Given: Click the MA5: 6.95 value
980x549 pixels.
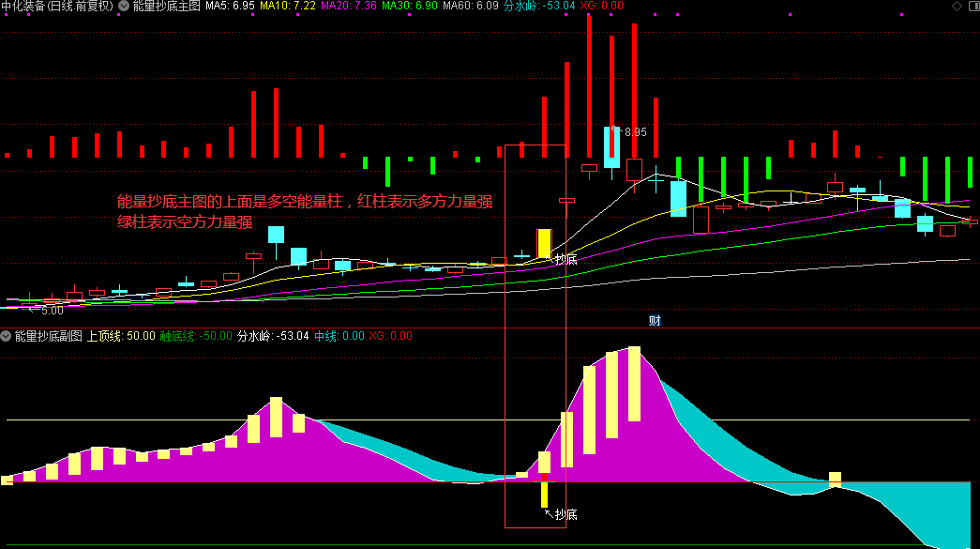Looking at the screenshot, I should coord(230,6).
